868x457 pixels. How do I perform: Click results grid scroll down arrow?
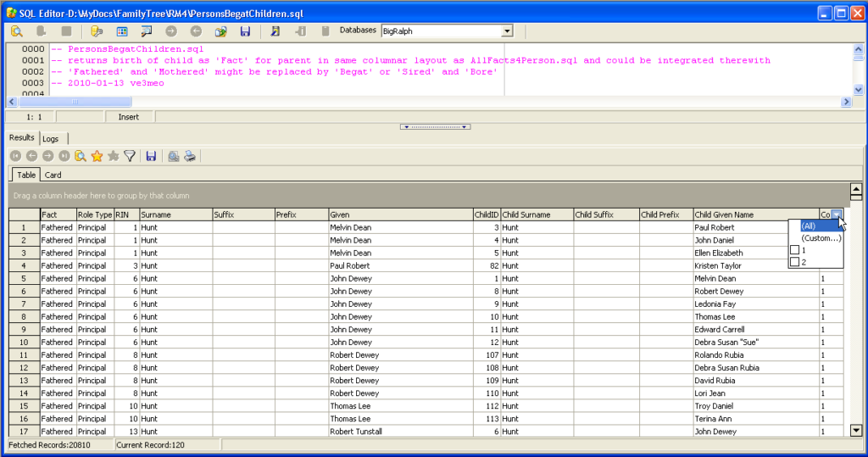pos(856,431)
